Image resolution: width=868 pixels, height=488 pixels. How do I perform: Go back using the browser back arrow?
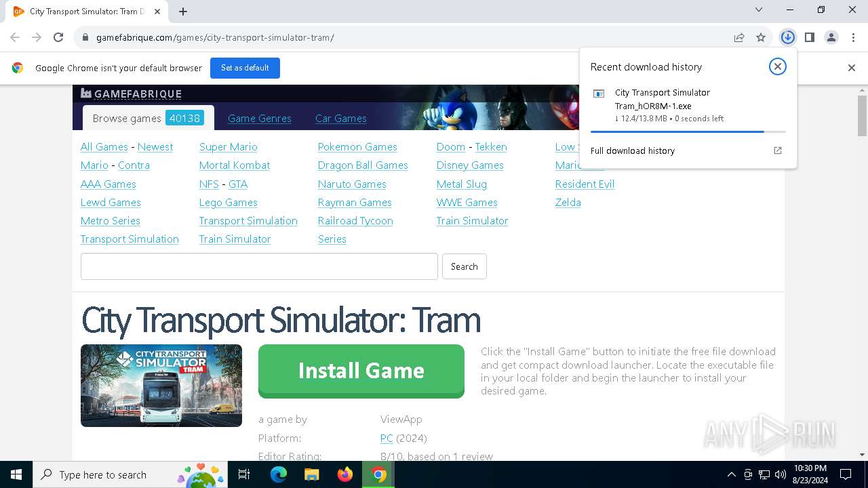[15, 37]
